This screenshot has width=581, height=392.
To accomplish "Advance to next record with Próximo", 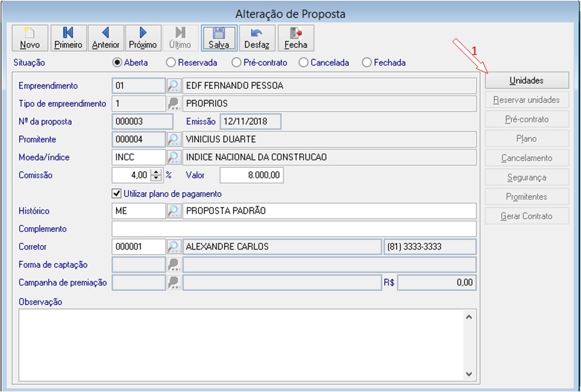I will (x=143, y=38).
